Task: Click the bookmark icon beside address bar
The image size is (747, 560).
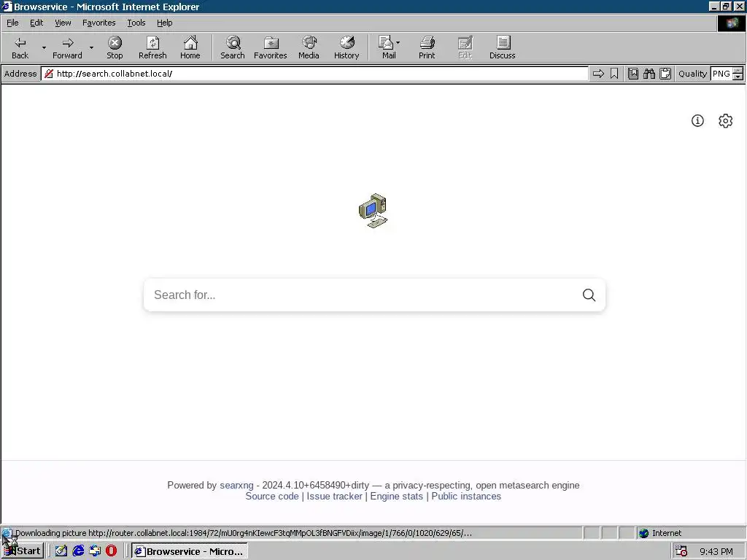Action: coord(614,74)
